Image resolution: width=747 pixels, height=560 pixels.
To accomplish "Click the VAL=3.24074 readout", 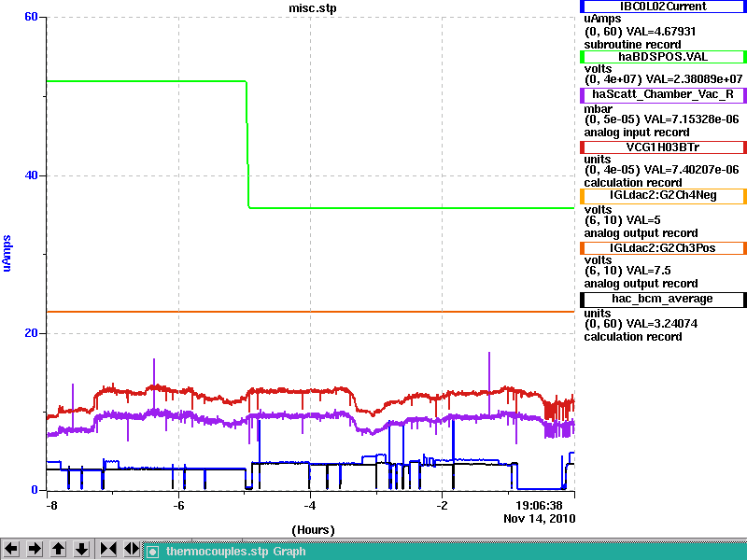I will [x=662, y=324].
